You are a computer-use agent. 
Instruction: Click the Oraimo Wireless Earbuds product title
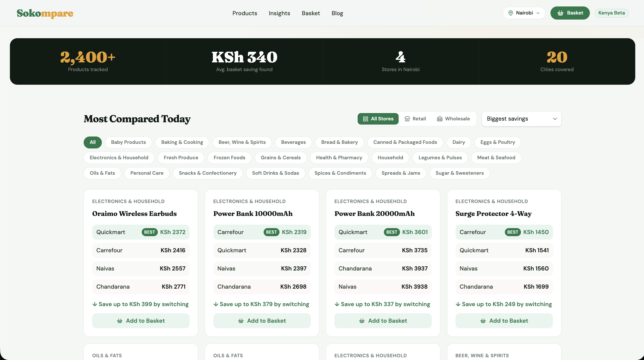click(x=134, y=214)
